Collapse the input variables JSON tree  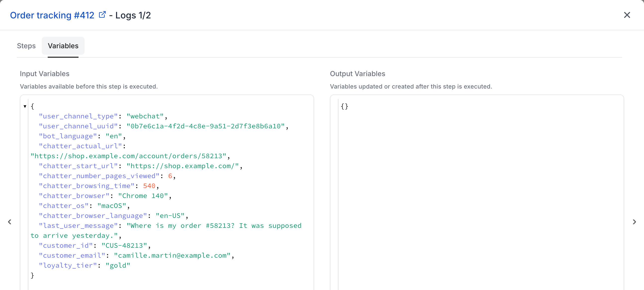tap(25, 106)
